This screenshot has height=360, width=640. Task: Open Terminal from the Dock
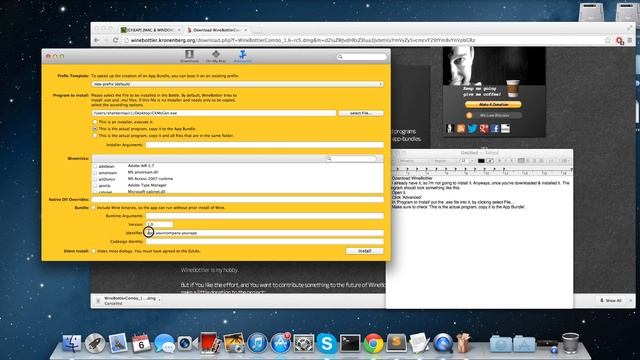coord(350,343)
